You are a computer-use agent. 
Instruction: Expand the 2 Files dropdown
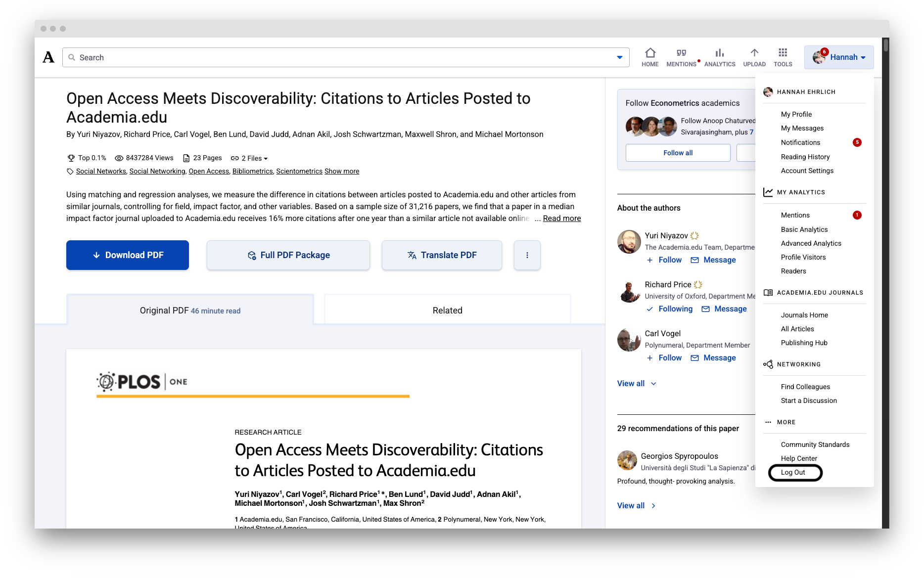pos(249,158)
